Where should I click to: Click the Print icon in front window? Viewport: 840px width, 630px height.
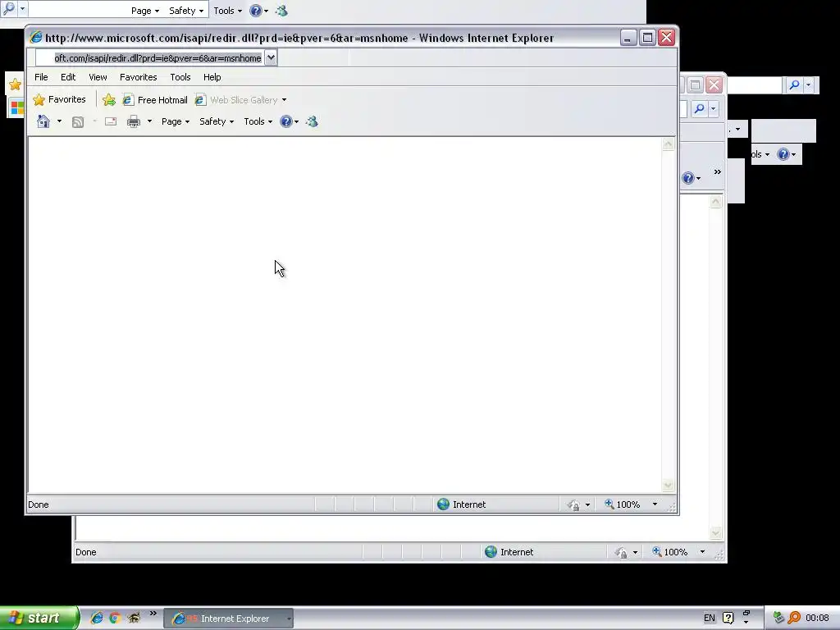click(x=134, y=121)
